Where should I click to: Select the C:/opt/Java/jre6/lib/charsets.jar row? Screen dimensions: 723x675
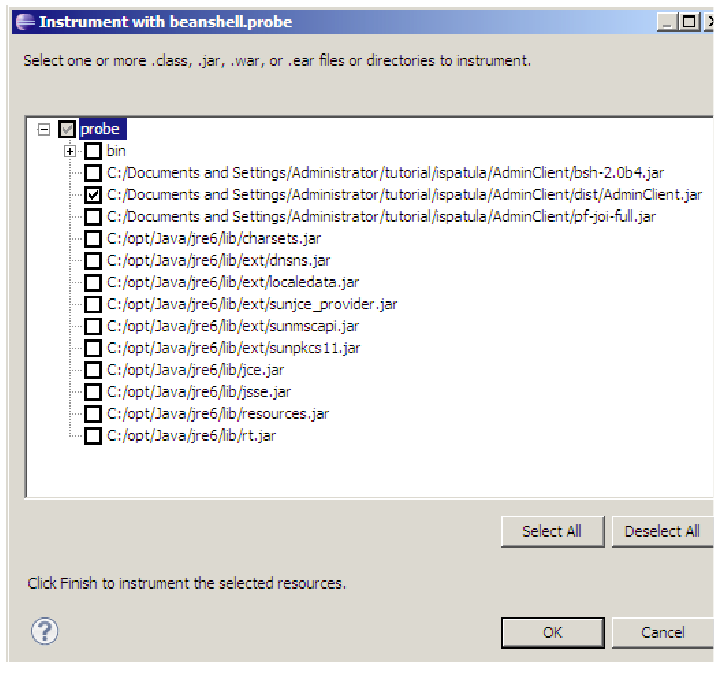(214, 239)
